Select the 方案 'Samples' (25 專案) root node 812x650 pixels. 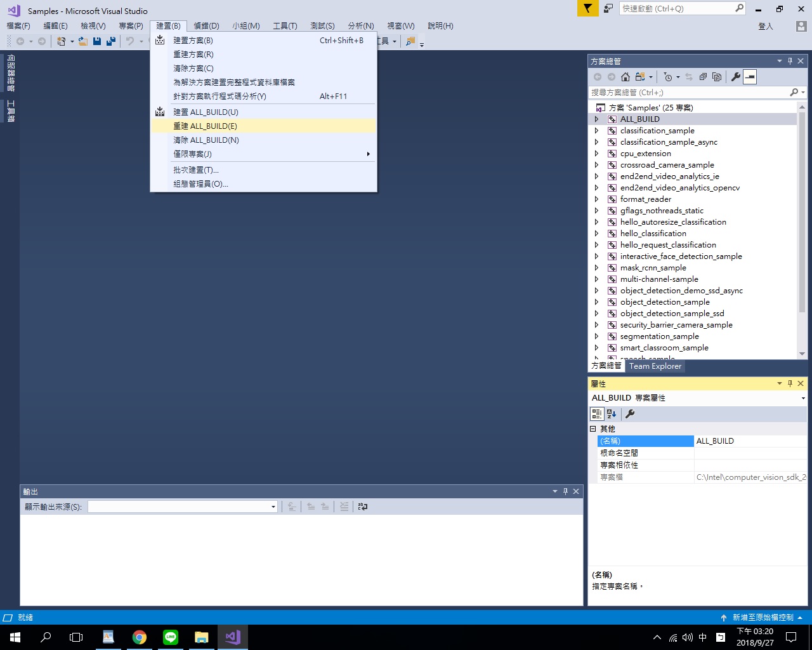pos(650,108)
